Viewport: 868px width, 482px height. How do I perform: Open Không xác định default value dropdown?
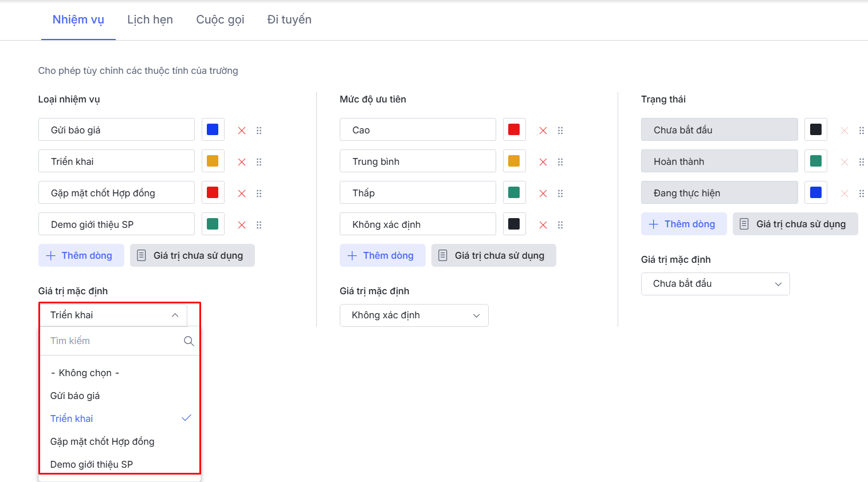pyautogui.click(x=414, y=315)
